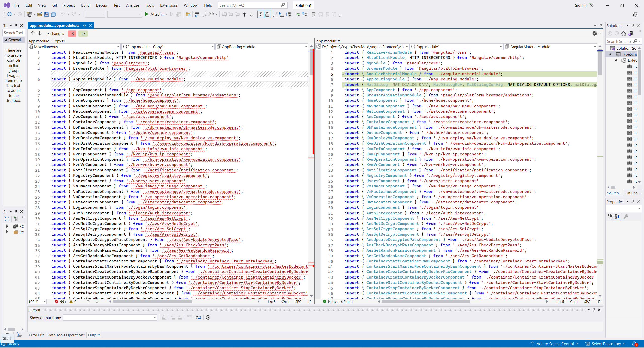Image resolution: width=644 pixels, height=348 pixels.
Task: Click the Sign in link
Action: tap(580, 5)
